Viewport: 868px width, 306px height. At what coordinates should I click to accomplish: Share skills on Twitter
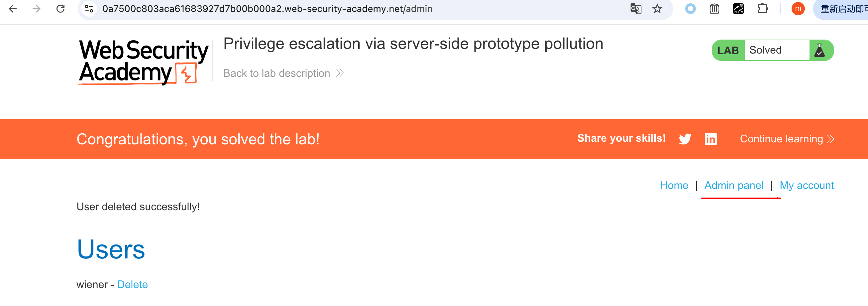pyautogui.click(x=685, y=139)
